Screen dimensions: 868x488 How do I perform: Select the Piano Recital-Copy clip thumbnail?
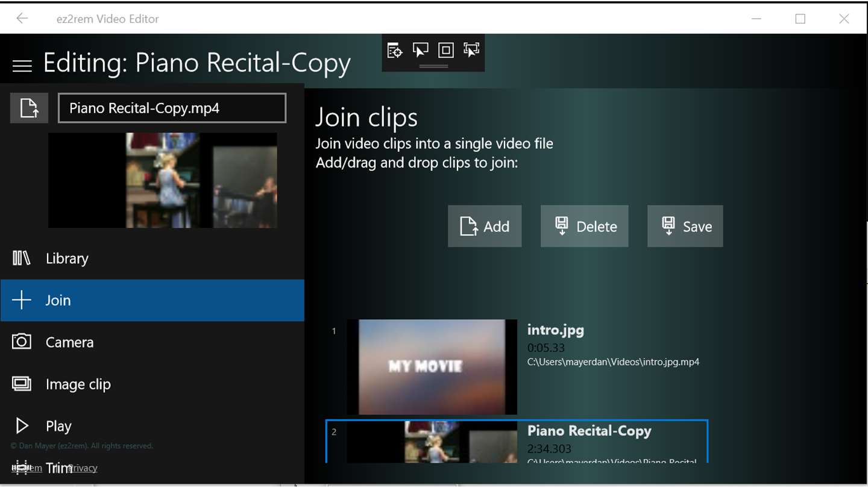click(432, 442)
